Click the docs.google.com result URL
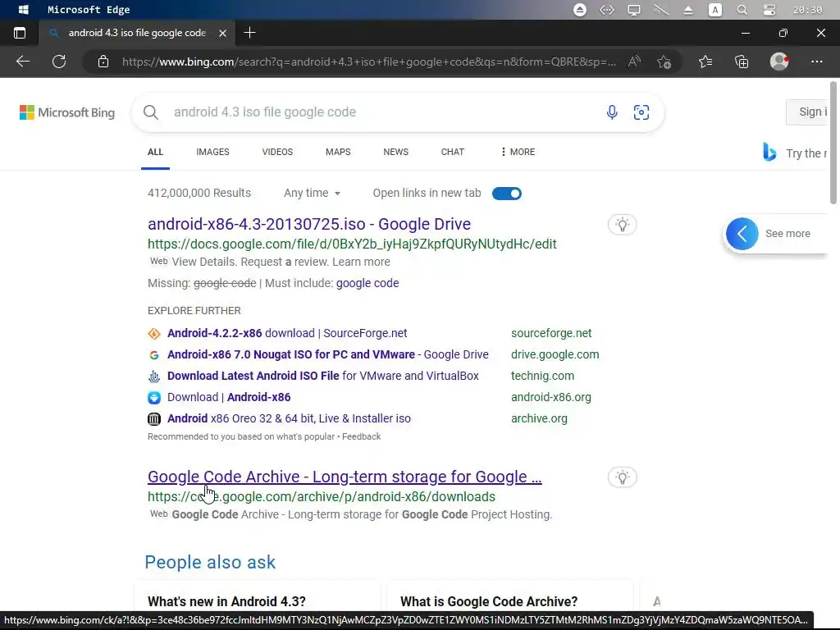Image resolution: width=840 pixels, height=630 pixels. [x=352, y=244]
